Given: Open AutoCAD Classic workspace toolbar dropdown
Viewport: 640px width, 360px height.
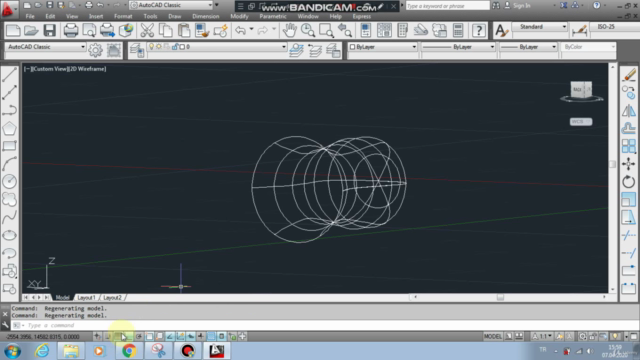Looking at the screenshot, I should (45, 47).
